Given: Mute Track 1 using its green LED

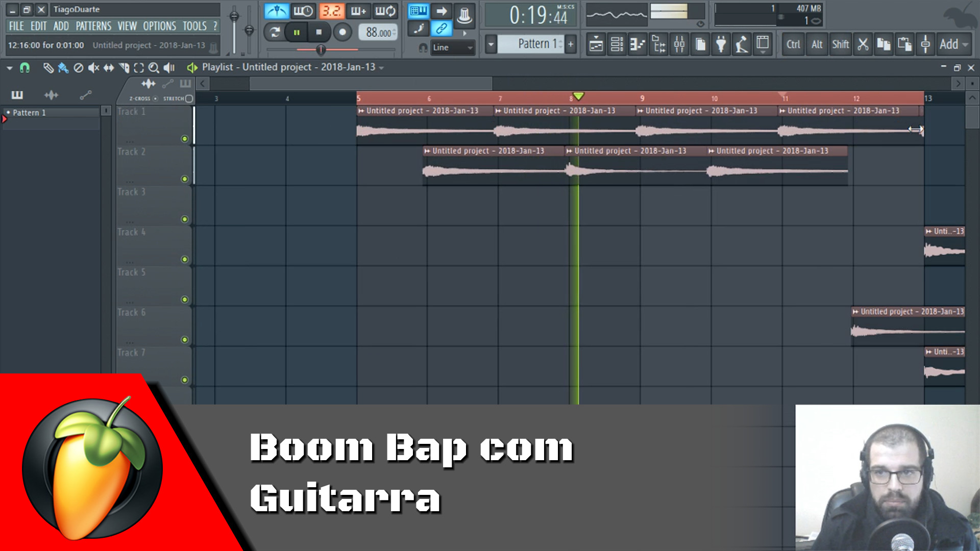Looking at the screenshot, I should (x=185, y=138).
